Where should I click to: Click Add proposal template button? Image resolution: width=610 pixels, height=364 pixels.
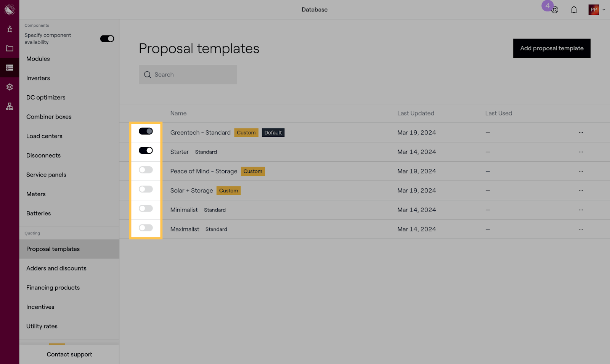pyautogui.click(x=551, y=48)
